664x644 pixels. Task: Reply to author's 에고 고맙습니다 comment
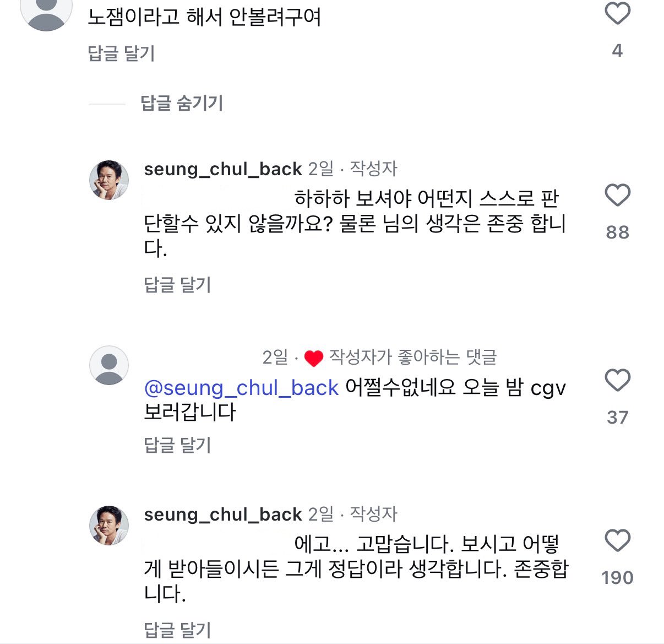[x=177, y=630]
